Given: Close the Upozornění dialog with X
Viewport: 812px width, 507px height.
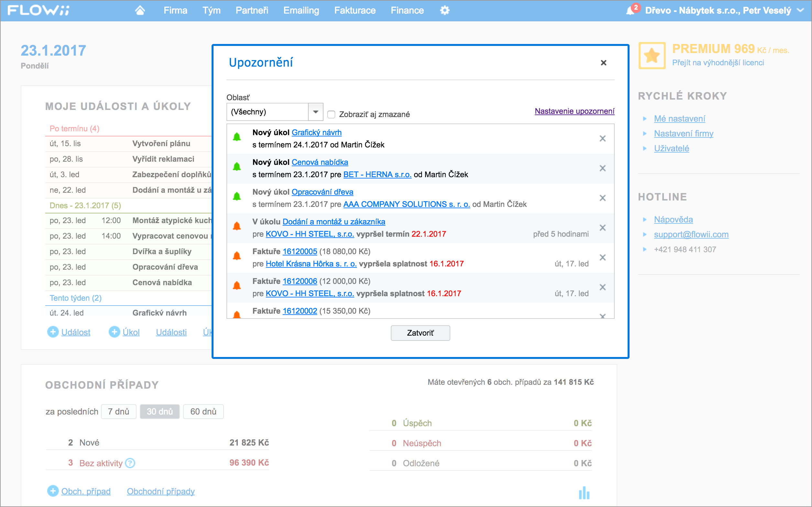Looking at the screenshot, I should (603, 63).
